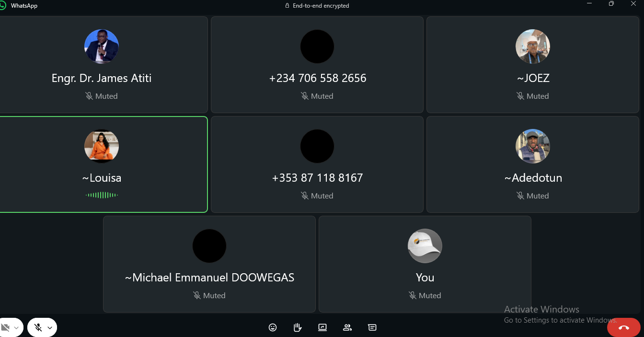Select the +234 706 558 2656 participant tile
The height and width of the screenshot is (337, 644).
pos(317,65)
